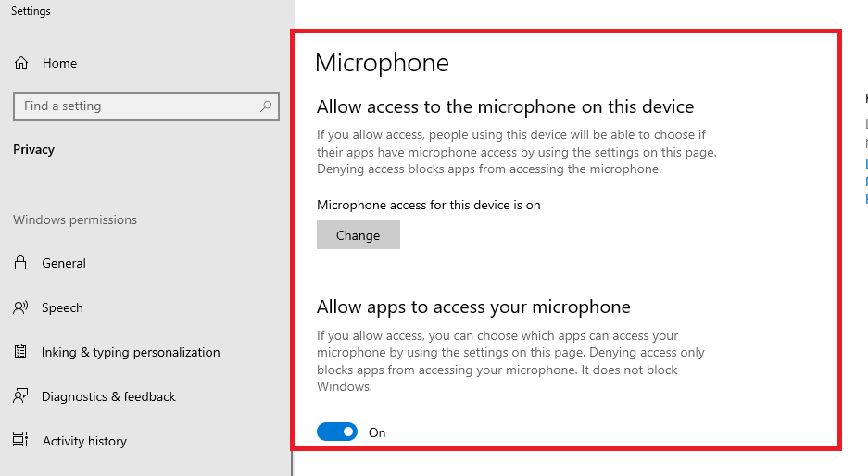Click the 'On' label next to toggle

click(x=377, y=432)
